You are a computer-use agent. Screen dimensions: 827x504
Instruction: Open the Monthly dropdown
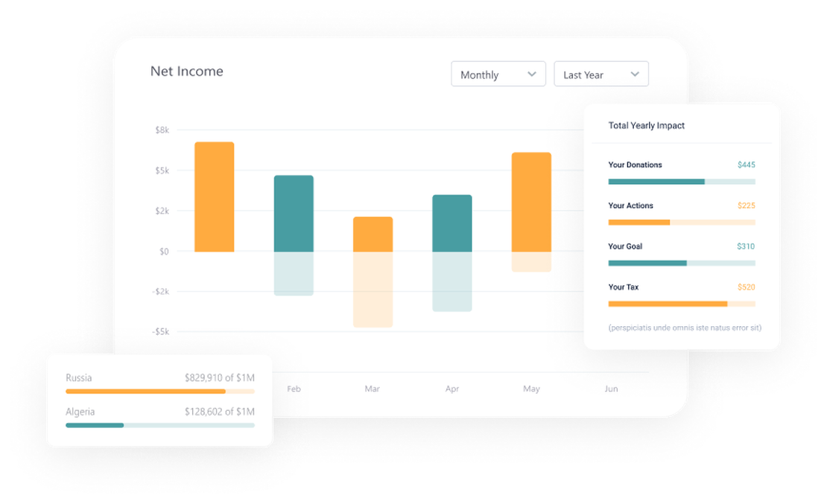click(498, 74)
